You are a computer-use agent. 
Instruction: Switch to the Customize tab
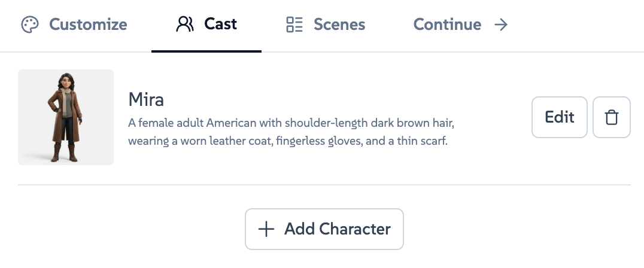[x=88, y=25]
